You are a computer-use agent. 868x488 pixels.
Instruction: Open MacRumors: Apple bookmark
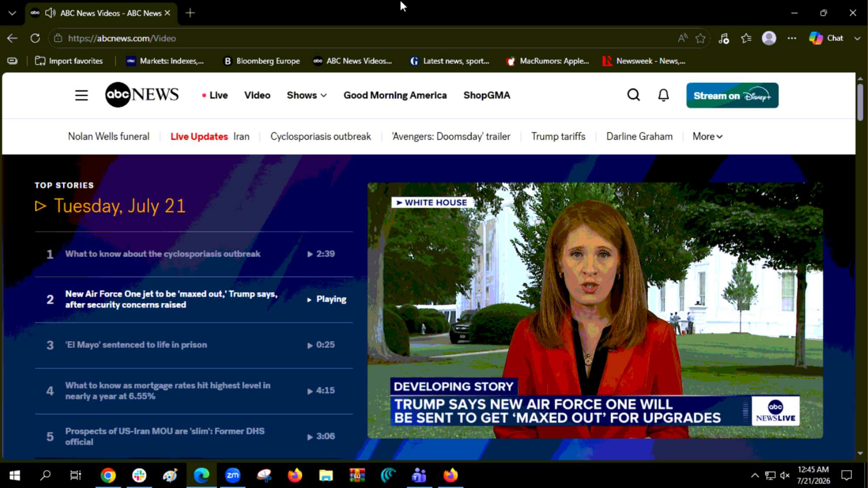coord(548,61)
